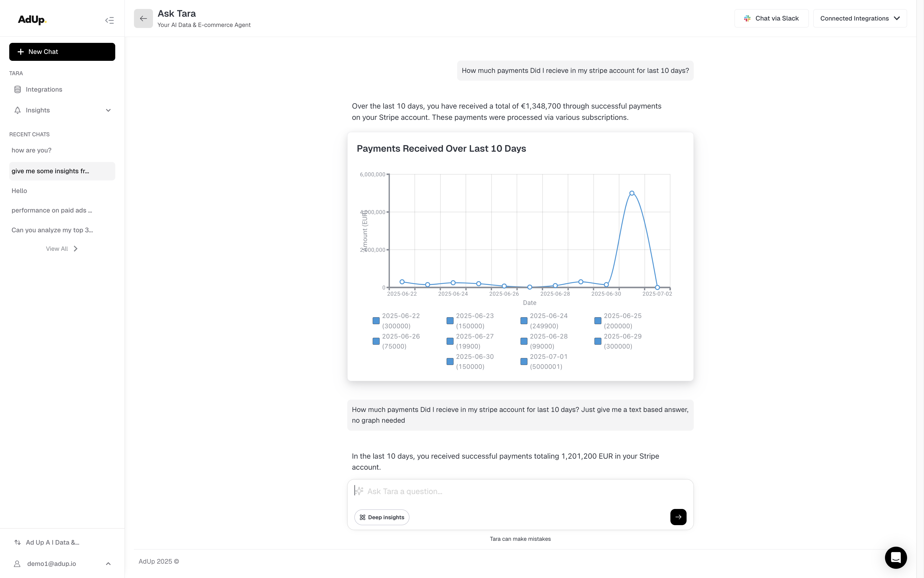
Task: Focus the Ask Tara question input
Action: coord(520,492)
